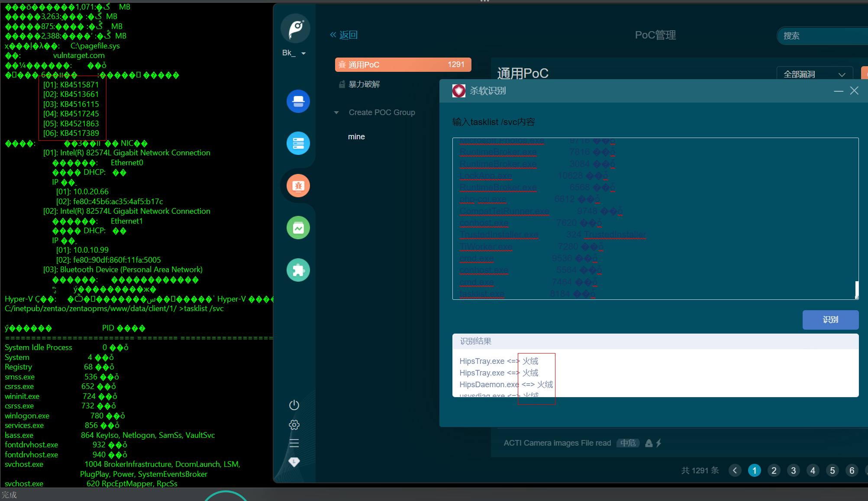Open the Bk_ account dropdown
Viewport: 868px width, 501px height.
click(294, 53)
